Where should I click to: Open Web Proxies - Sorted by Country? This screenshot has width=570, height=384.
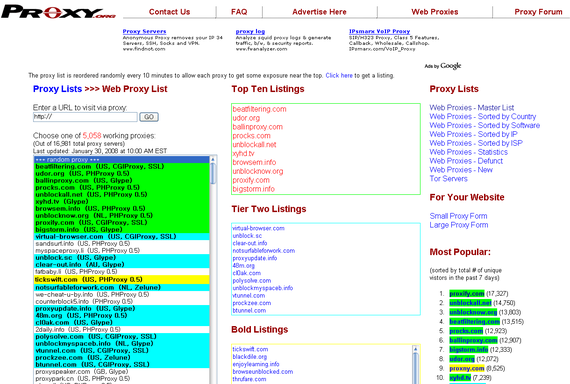point(482,116)
